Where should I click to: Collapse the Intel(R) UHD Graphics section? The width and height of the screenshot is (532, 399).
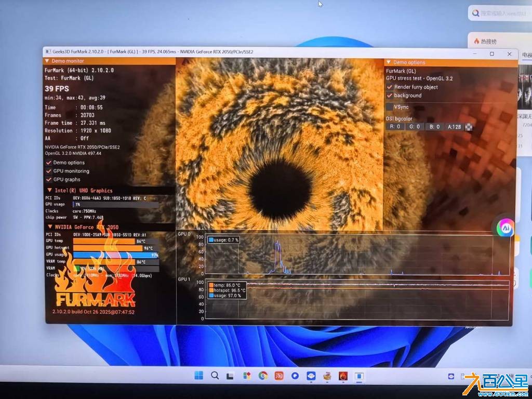point(49,190)
